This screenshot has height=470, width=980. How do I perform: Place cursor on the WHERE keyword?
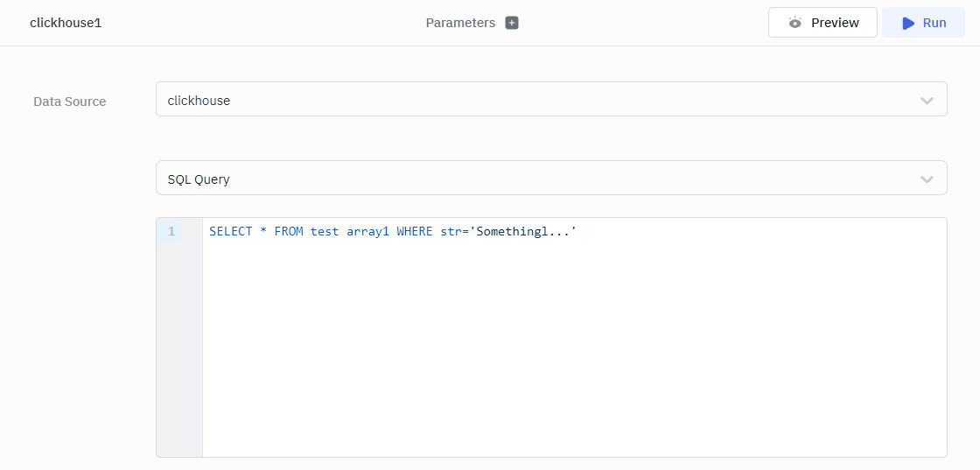tap(415, 232)
